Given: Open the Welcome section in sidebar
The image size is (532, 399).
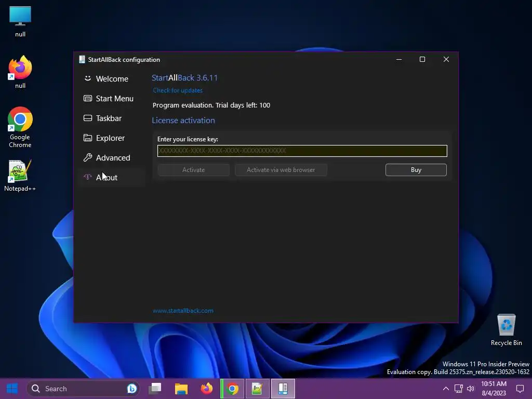Looking at the screenshot, I should tap(112, 79).
